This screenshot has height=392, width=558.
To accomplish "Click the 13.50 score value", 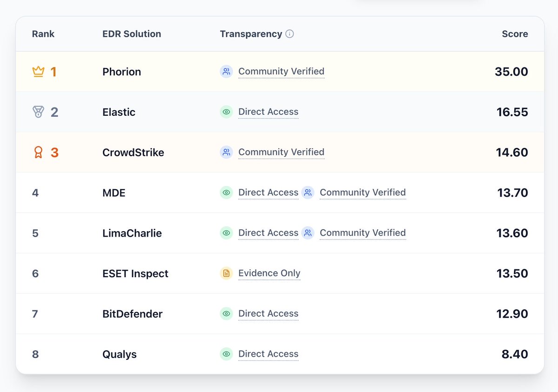I will tap(512, 273).
